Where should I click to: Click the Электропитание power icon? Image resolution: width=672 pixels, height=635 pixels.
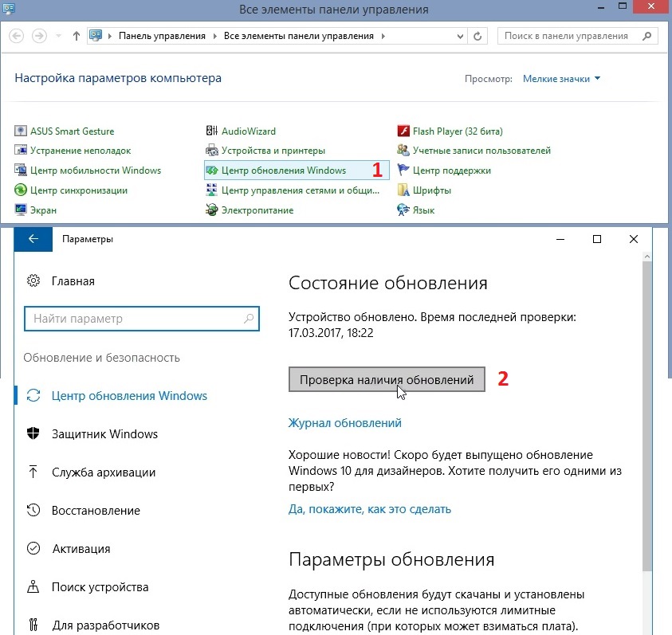(x=212, y=210)
